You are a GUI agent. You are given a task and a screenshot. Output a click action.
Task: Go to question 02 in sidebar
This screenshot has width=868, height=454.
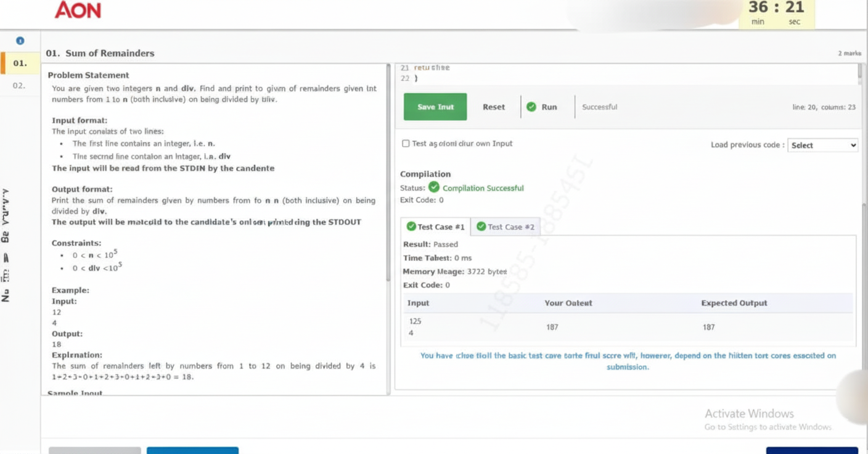pyautogui.click(x=20, y=85)
